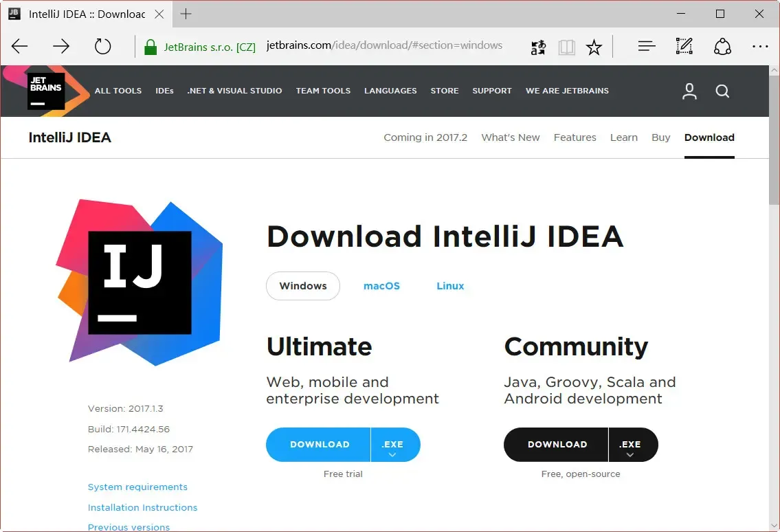Viewport: 780px width, 532px height.
Task: Click the scrollbar up arrow
Action: pos(774,71)
